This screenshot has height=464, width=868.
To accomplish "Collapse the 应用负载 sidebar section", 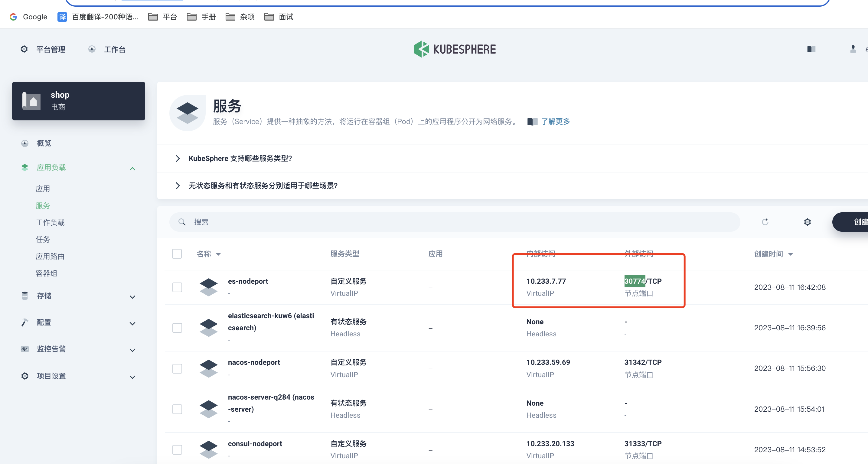I will coord(132,168).
